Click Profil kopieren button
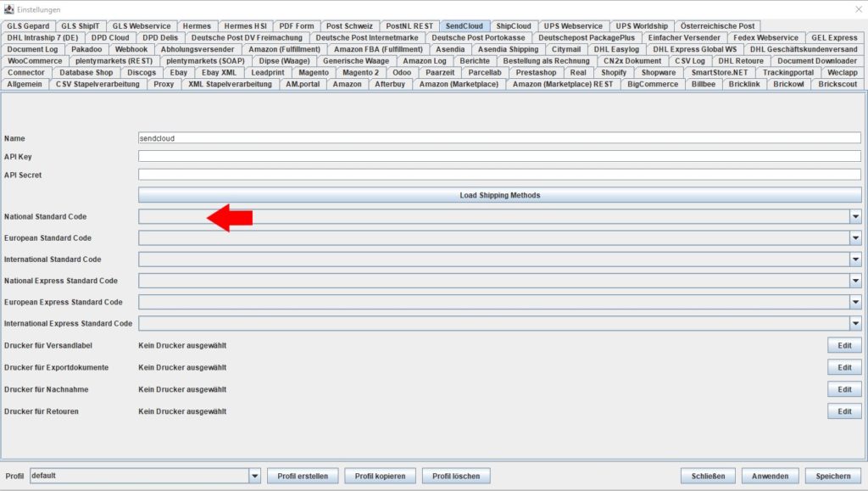Image resolution: width=868 pixels, height=491 pixels. coord(381,476)
